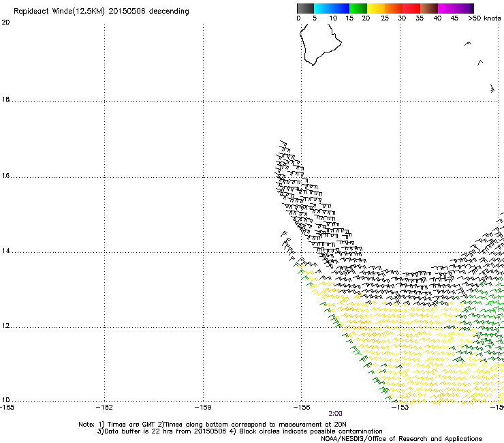Click the magenta 40-45 knots color swatch
504x443 pixels.
click(x=447, y=8)
